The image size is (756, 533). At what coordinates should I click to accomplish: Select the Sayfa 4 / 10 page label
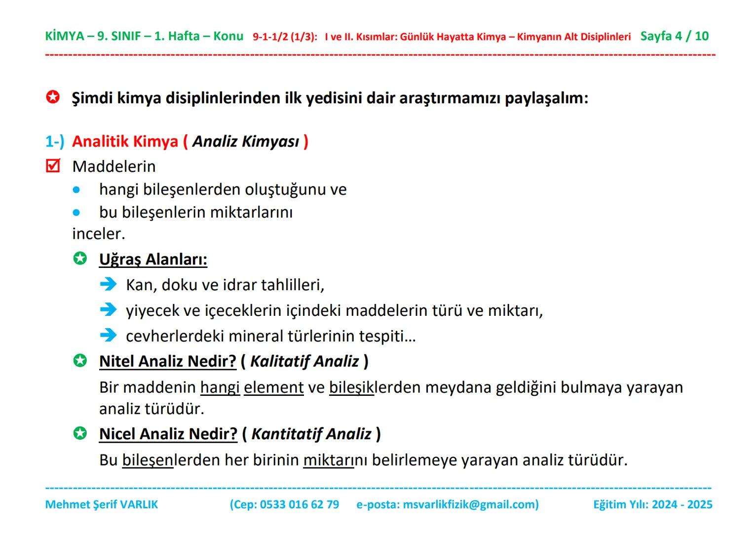click(675, 36)
